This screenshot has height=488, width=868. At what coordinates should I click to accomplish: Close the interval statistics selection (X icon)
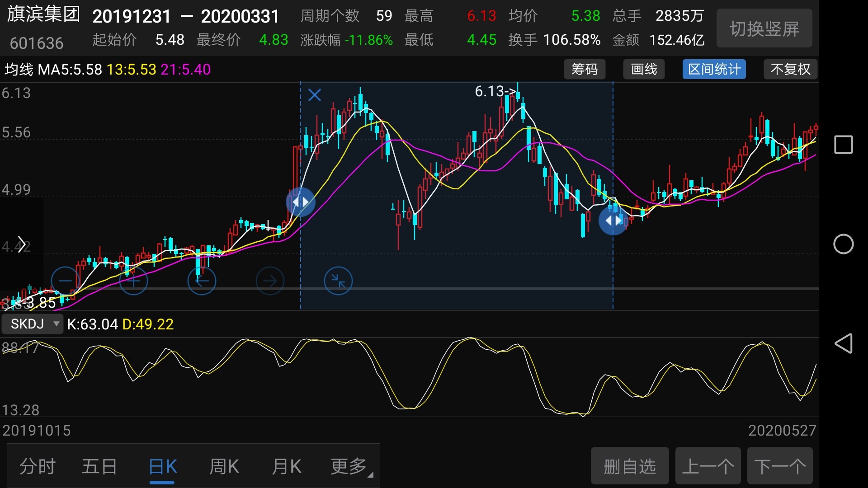coord(314,95)
